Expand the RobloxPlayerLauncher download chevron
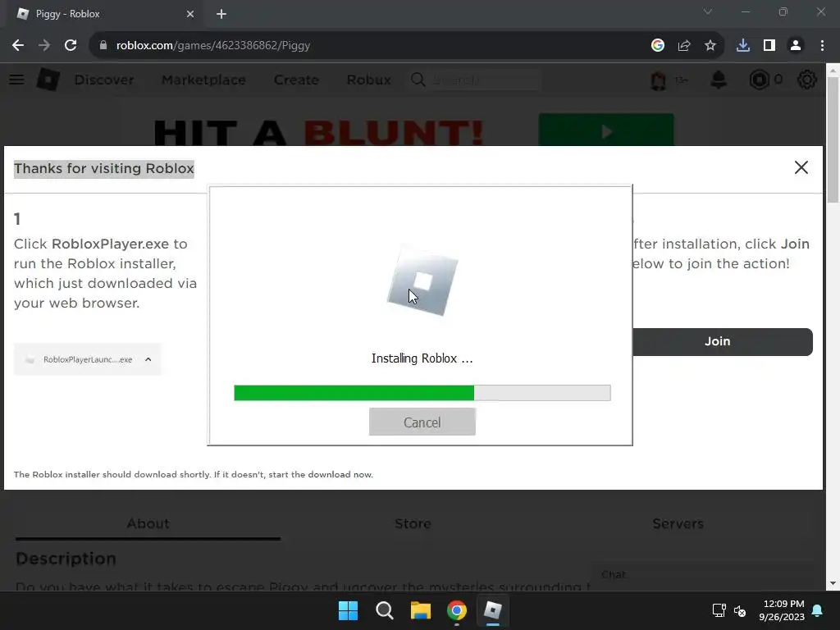 click(148, 359)
